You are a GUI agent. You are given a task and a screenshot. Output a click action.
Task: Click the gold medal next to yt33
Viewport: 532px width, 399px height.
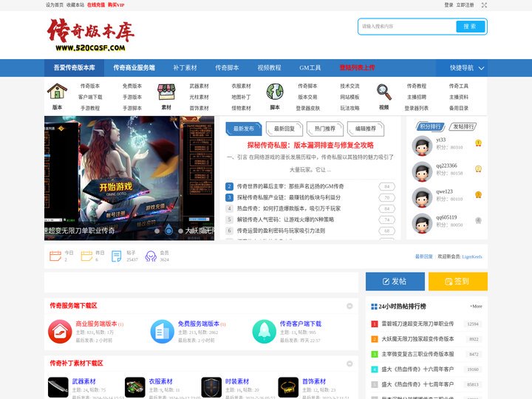[x=478, y=143]
